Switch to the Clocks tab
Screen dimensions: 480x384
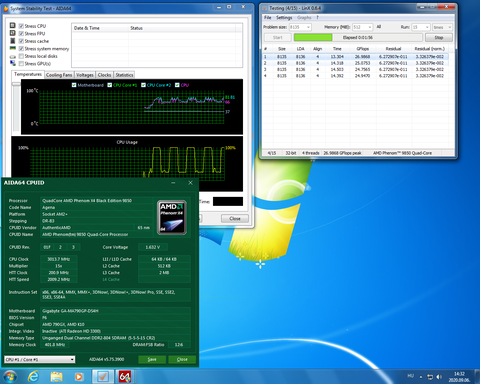click(104, 75)
